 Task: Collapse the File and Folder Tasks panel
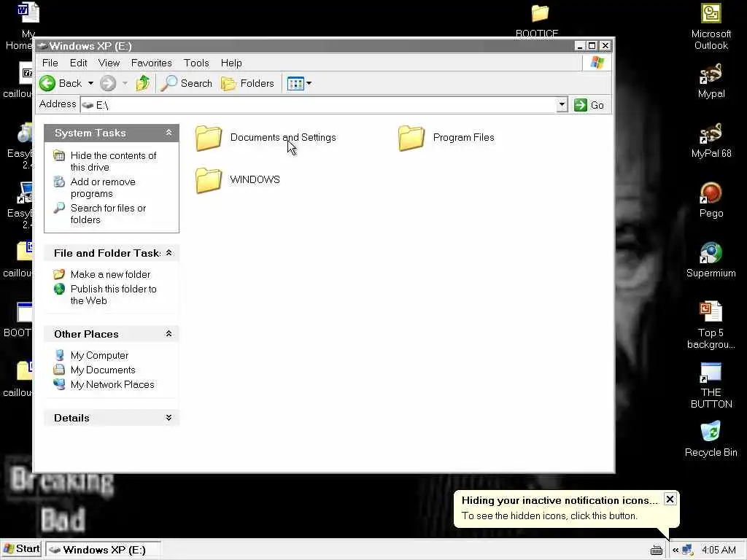tap(169, 253)
